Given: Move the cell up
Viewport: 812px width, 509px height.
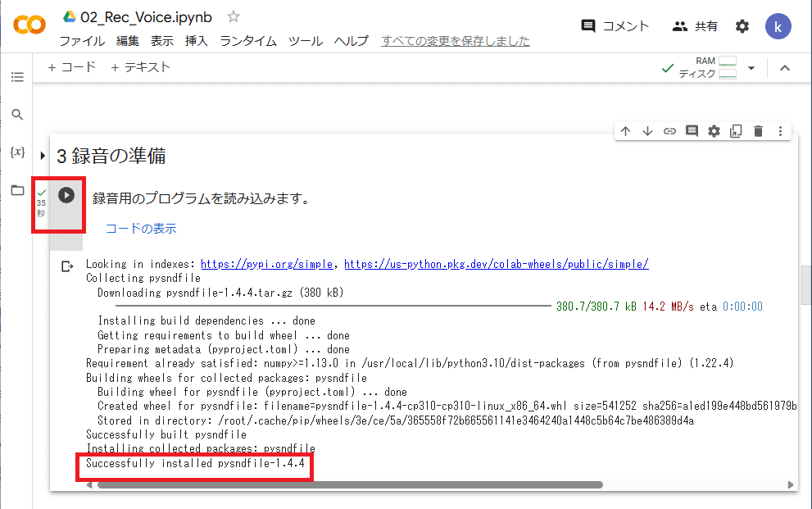Looking at the screenshot, I should (x=625, y=131).
